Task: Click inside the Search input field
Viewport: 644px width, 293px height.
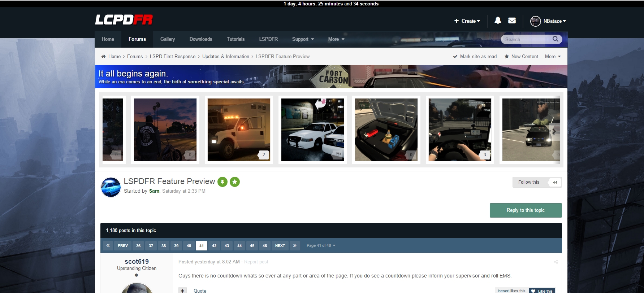Action: [527, 39]
